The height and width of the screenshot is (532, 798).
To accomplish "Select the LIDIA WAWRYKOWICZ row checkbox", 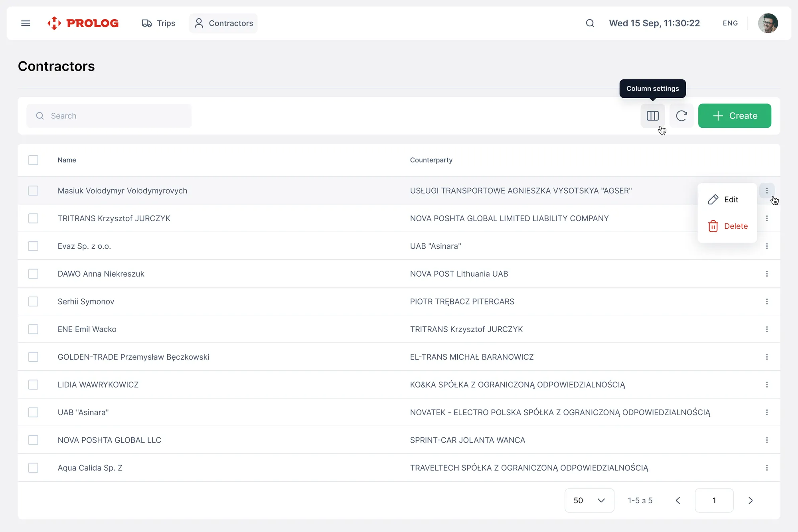I will [x=33, y=385].
